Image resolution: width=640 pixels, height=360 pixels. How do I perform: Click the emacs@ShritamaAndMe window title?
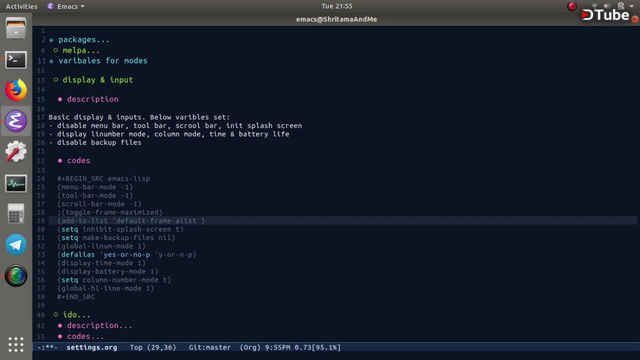click(337, 19)
